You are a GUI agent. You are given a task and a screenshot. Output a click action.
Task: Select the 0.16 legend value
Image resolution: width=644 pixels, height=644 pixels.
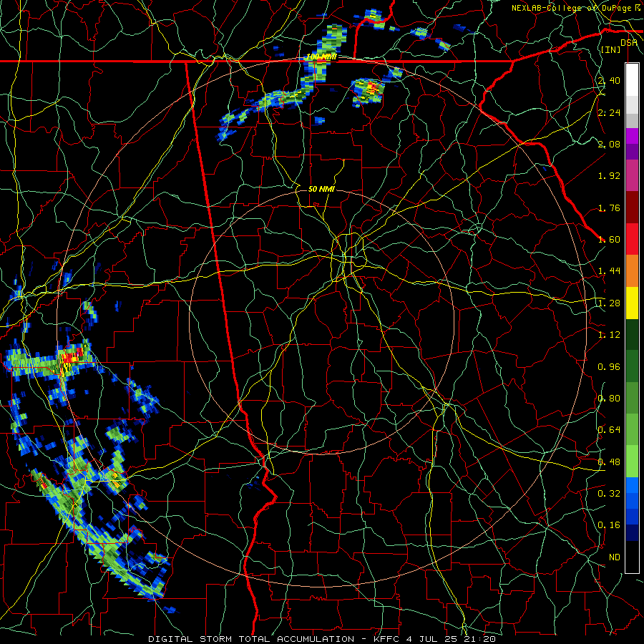[x=609, y=525]
